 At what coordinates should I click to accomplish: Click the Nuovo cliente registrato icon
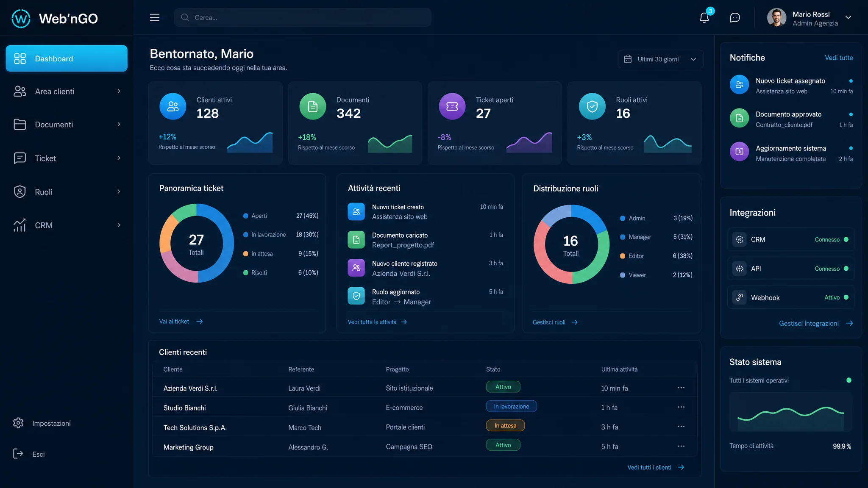coord(356,268)
